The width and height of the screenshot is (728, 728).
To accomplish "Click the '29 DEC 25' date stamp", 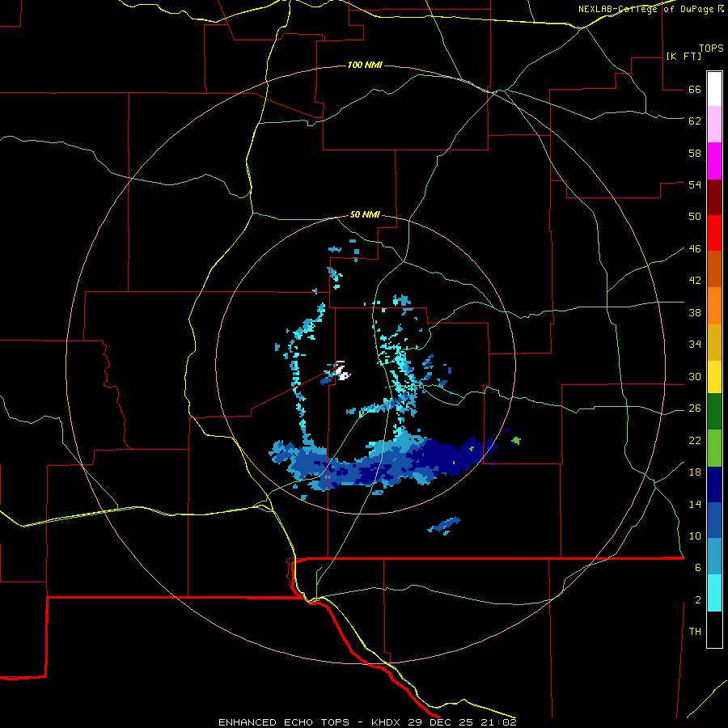I will [x=442, y=722].
